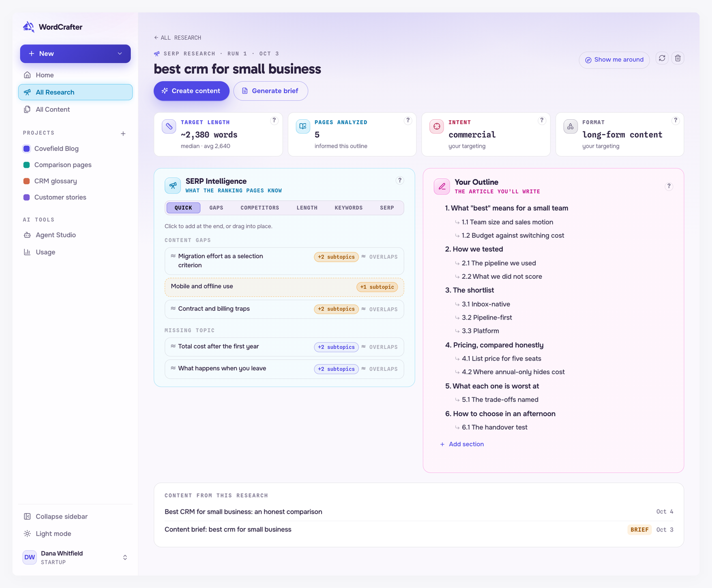Click the SERP Intelligence telescope icon
712x588 pixels.
[x=173, y=186]
